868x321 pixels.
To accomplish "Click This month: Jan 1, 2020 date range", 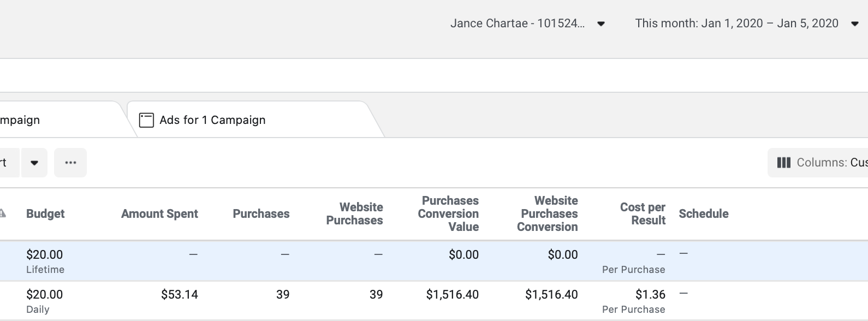I will click(736, 23).
